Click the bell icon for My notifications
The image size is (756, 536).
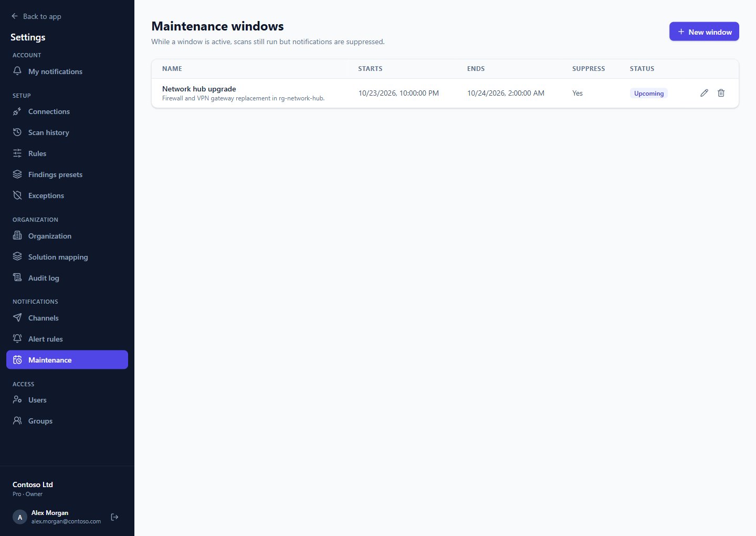pyautogui.click(x=17, y=71)
